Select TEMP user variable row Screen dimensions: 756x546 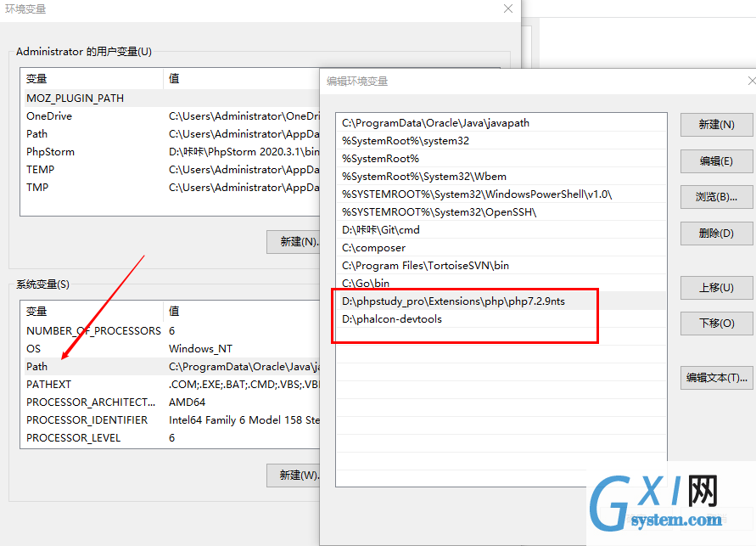[x=171, y=170]
